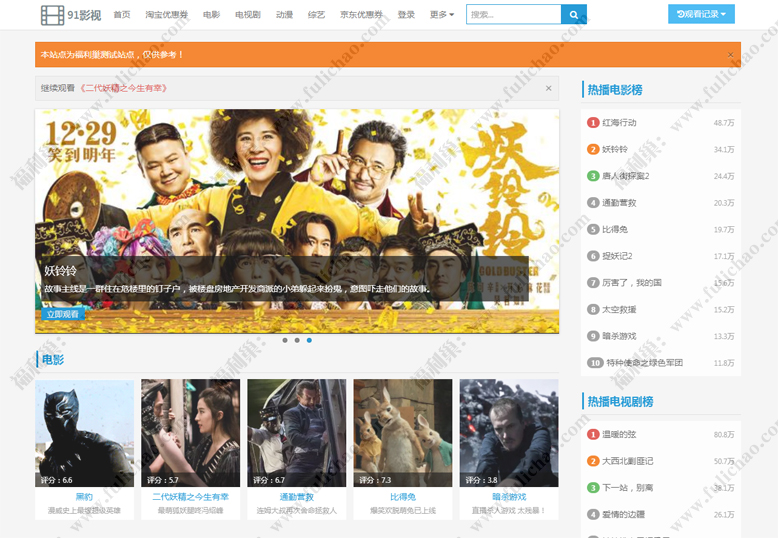
Task: Dismiss the 继续观看 bar
Action: (x=548, y=88)
